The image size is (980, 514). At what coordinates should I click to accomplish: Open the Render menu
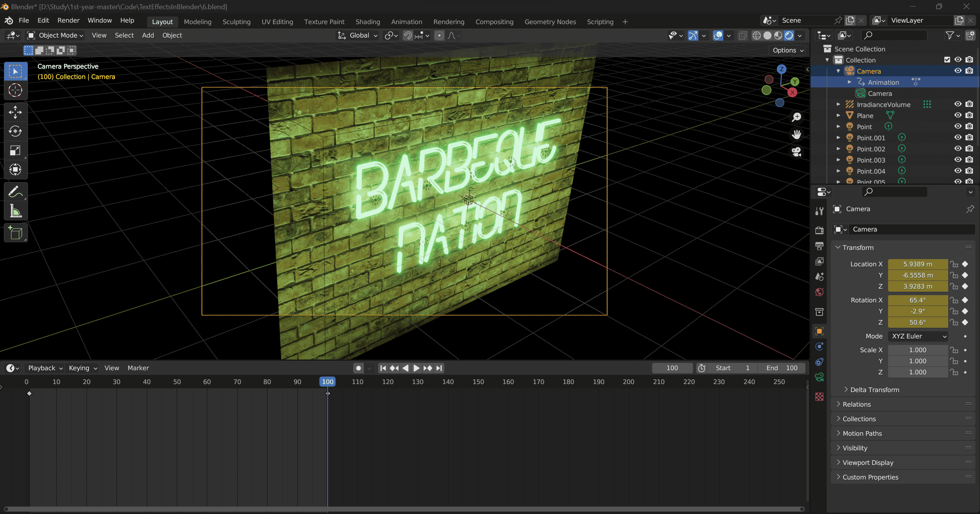69,20
